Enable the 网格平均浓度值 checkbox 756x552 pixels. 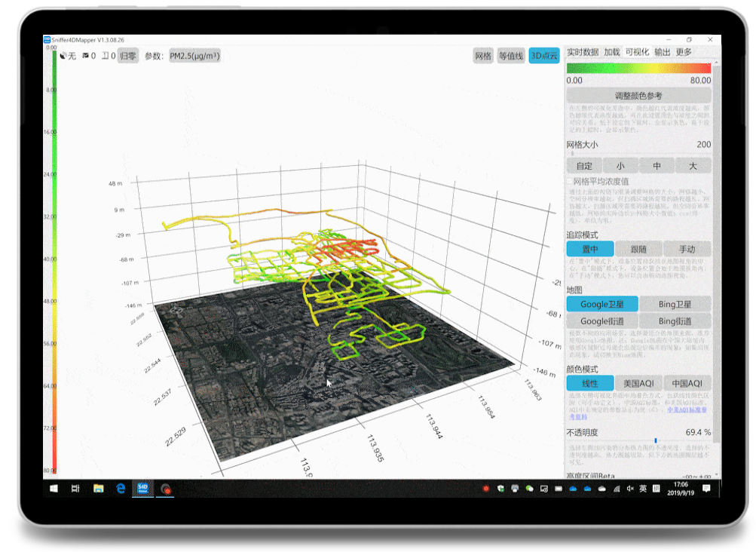pyautogui.click(x=570, y=182)
